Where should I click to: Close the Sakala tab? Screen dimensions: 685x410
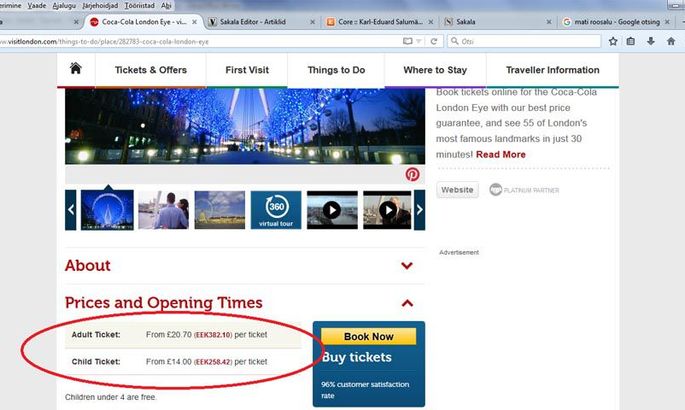tap(549, 22)
